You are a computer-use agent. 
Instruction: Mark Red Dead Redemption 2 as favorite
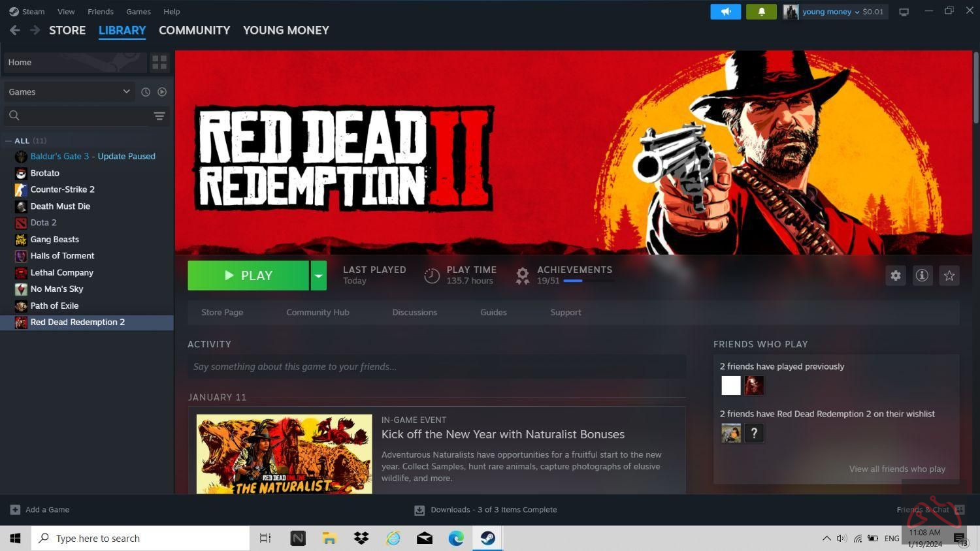(949, 275)
